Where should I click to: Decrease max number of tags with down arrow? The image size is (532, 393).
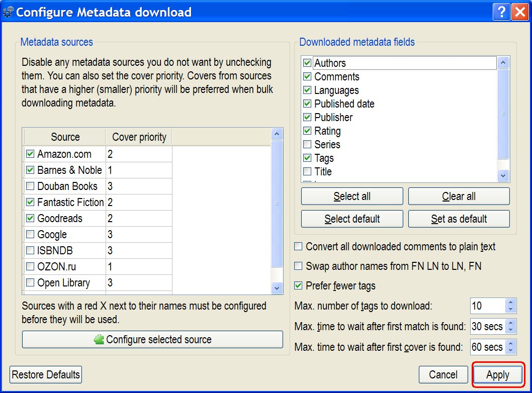510,309
